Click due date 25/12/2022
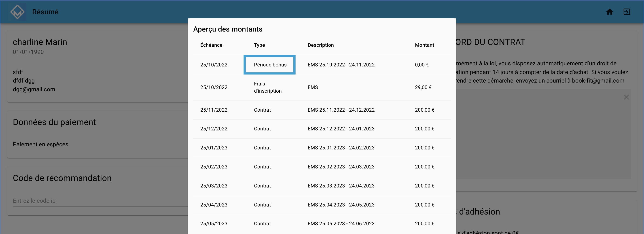Image resolution: width=644 pixels, height=234 pixels. [x=214, y=129]
